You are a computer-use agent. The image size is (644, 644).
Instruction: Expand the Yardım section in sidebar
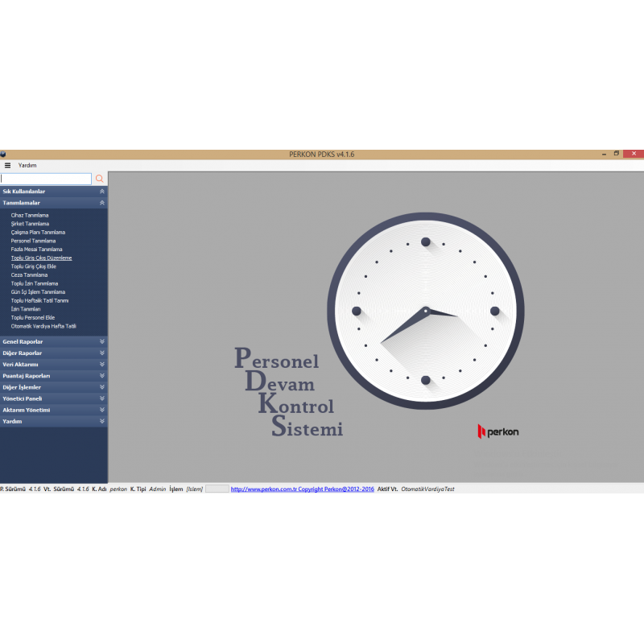pyautogui.click(x=54, y=421)
